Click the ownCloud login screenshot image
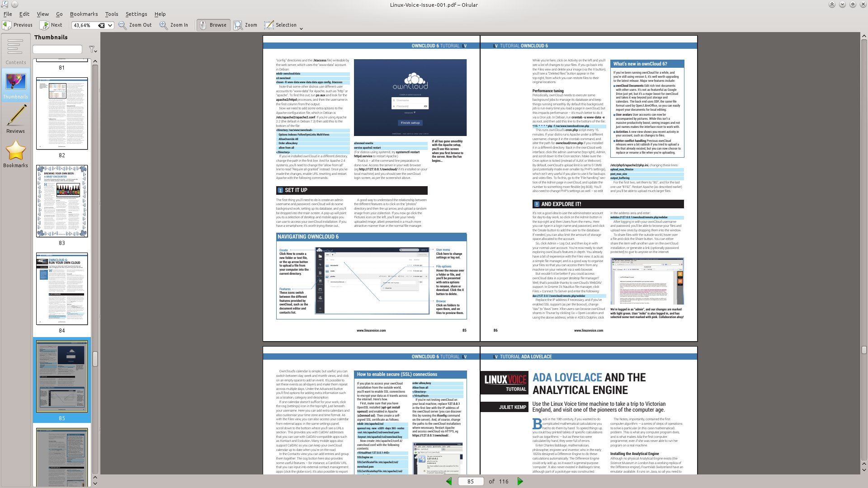This screenshot has height=488, width=868. pyautogui.click(x=410, y=98)
